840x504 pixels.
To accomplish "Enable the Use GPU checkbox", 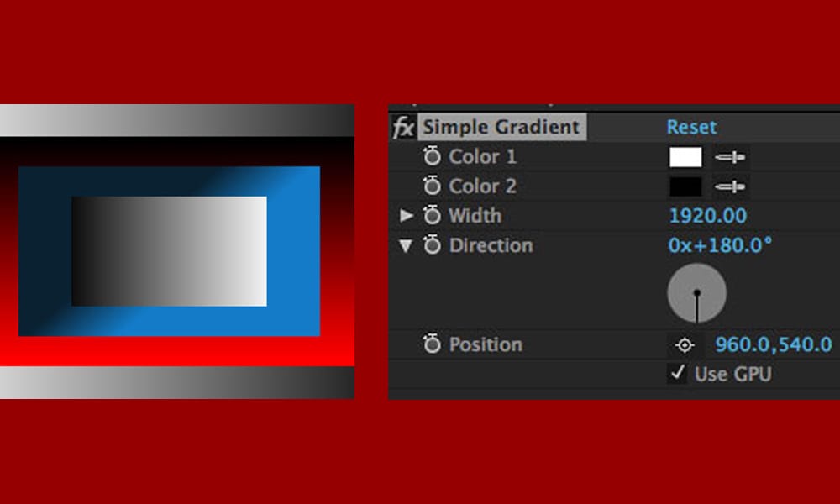I will pos(675,375).
